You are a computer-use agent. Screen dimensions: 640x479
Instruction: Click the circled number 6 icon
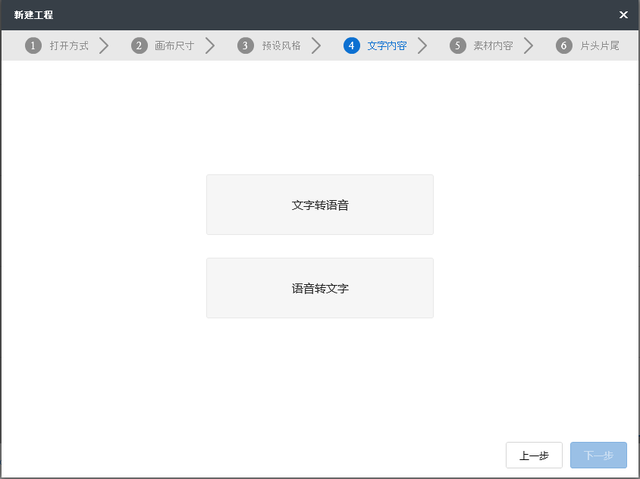click(564, 46)
